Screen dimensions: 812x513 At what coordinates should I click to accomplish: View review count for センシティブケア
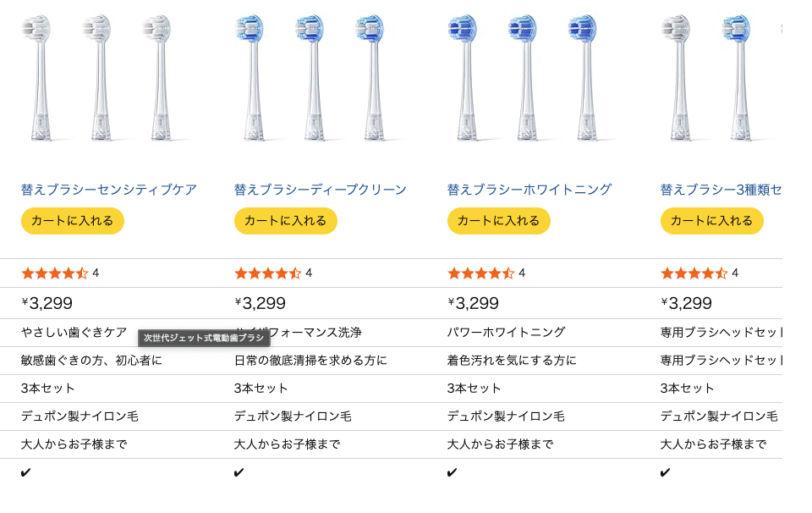[96, 273]
